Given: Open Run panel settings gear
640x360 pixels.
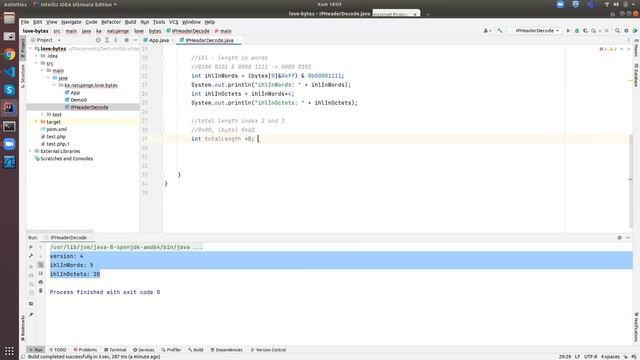Looking at the screenshot, I should point(619,238).
